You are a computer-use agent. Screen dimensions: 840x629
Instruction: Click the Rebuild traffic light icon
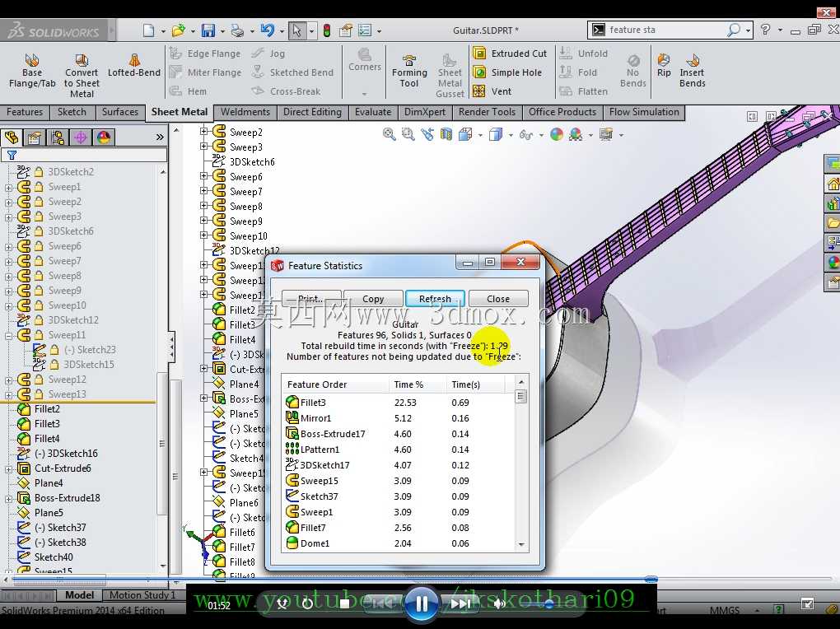click(326, 30)
